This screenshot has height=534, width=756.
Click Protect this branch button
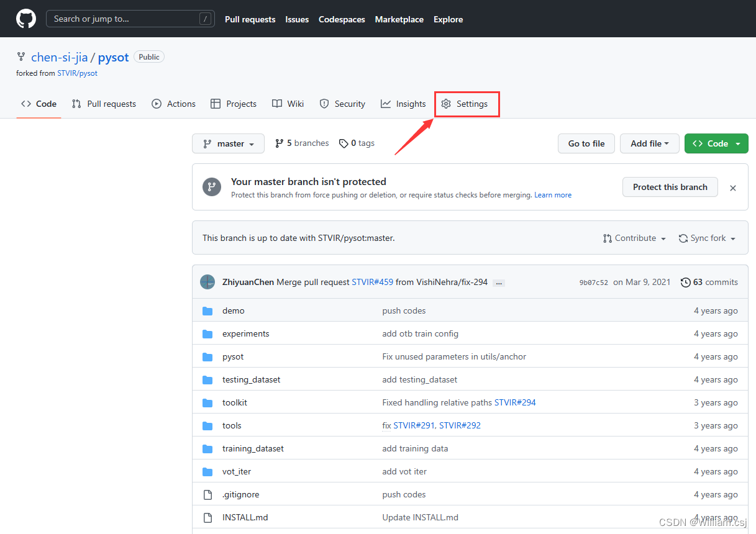(670, 187)
